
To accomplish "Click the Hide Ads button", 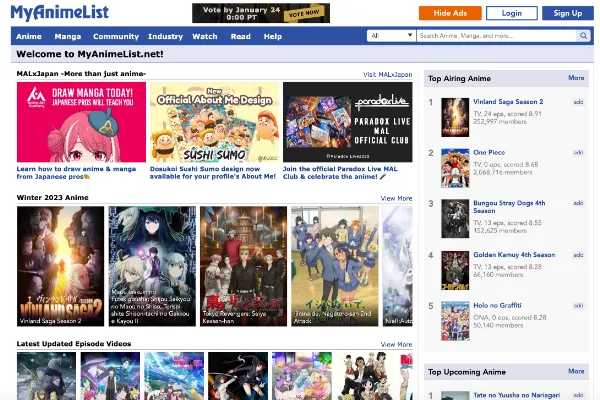I will coord(450,13).
